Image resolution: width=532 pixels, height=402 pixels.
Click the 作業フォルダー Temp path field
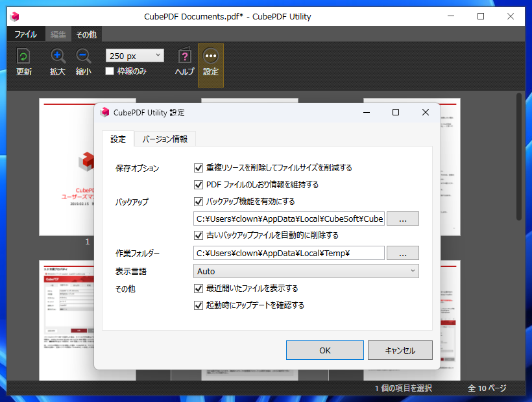pyautogui.click(x=289, y=253)
